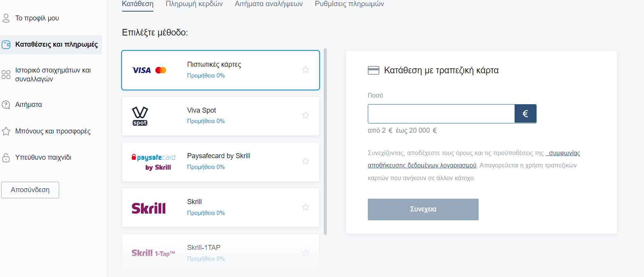Open Ιστορικό στοιχημάτων και συναλλαγών

coord(53,74)
